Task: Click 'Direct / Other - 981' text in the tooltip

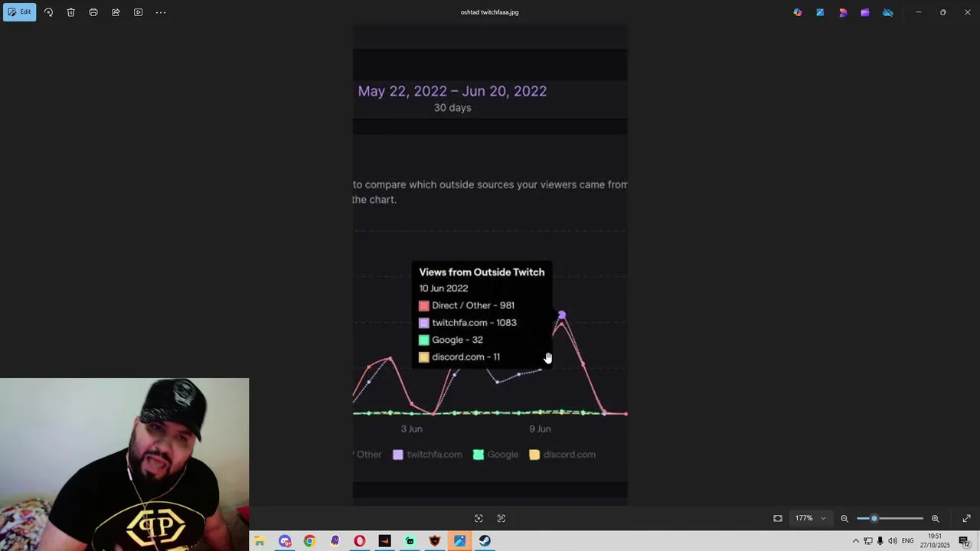Action: (473, 305)
